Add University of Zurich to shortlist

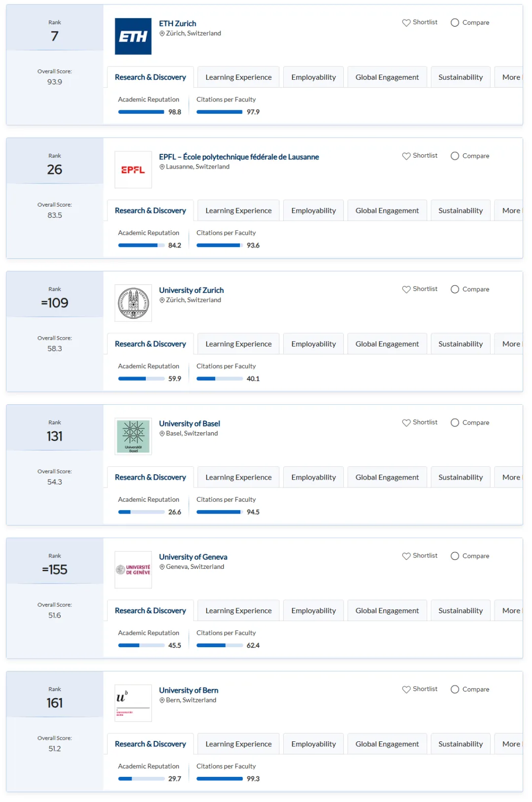point(406,289)
